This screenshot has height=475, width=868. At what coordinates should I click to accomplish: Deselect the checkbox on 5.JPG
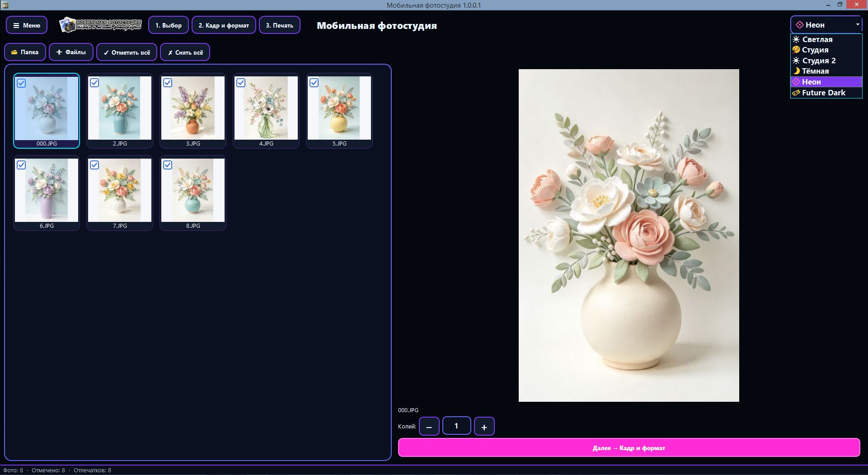tap(314, 83)
